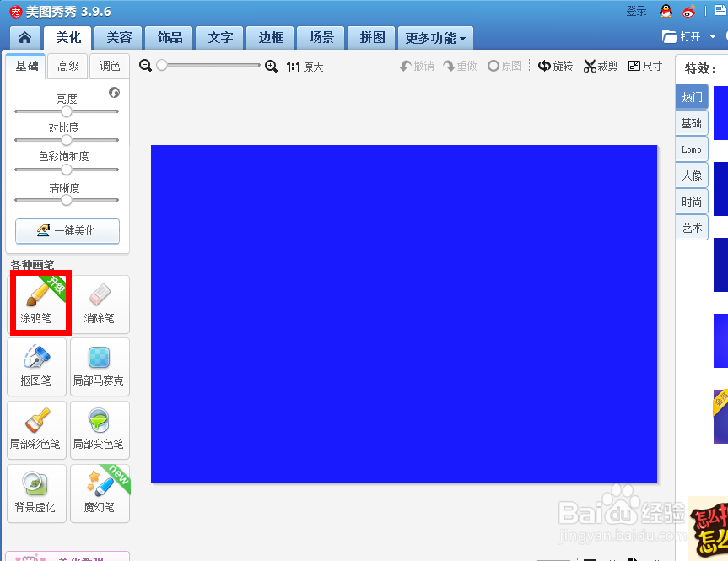The image size is (728, 561).
Task: Click the 撤销 undo icon
Action: click(405, 67)
